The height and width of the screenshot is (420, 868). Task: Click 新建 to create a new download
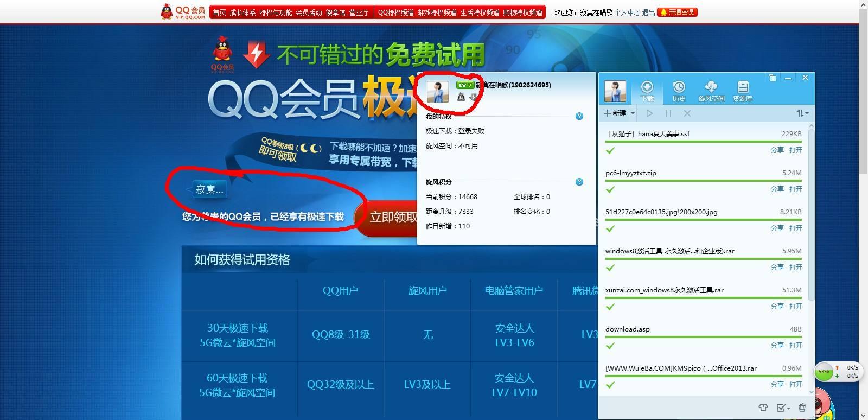(615, 113)
